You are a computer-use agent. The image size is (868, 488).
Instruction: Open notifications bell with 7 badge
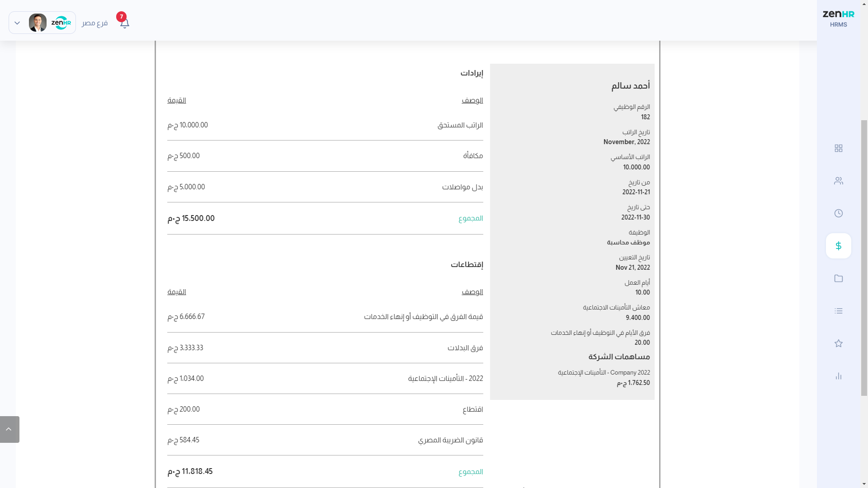point(124,23)
